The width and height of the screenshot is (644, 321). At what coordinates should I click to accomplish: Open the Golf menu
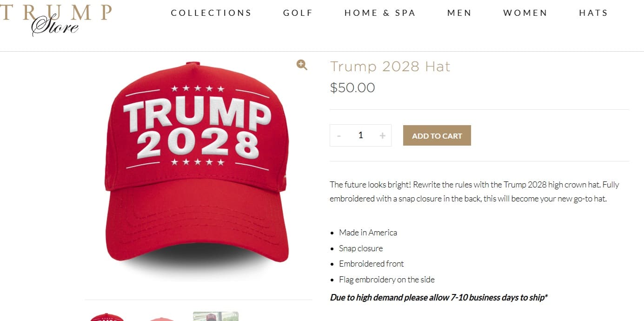[298, 13]
